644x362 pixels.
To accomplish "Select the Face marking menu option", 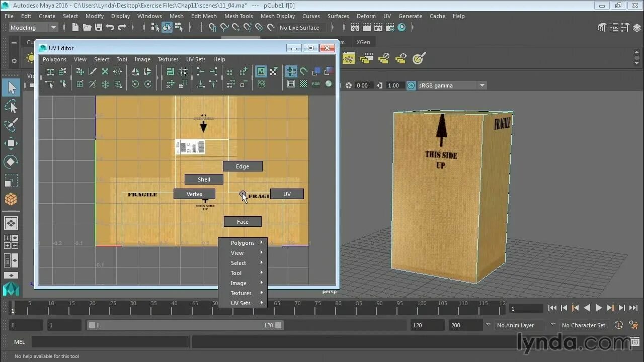I will coord(243,222).
